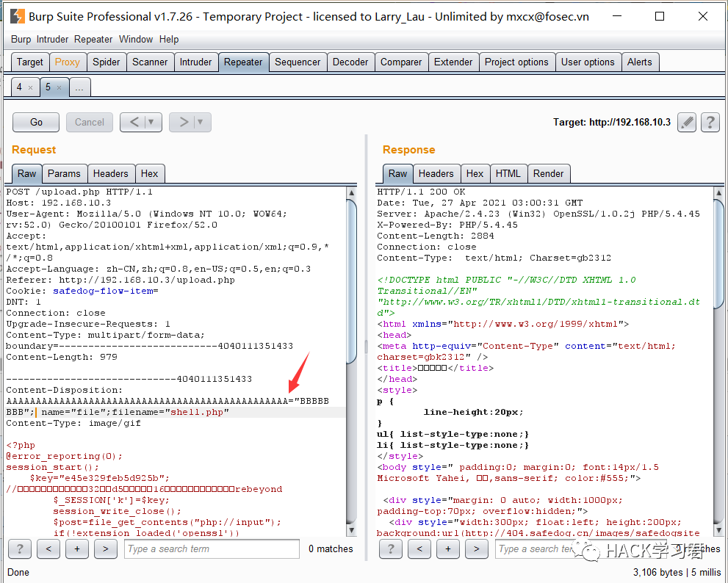Select Repeater tab 5
The height and width of the screenshot is (583, 728).
click(x=48, y=87)
